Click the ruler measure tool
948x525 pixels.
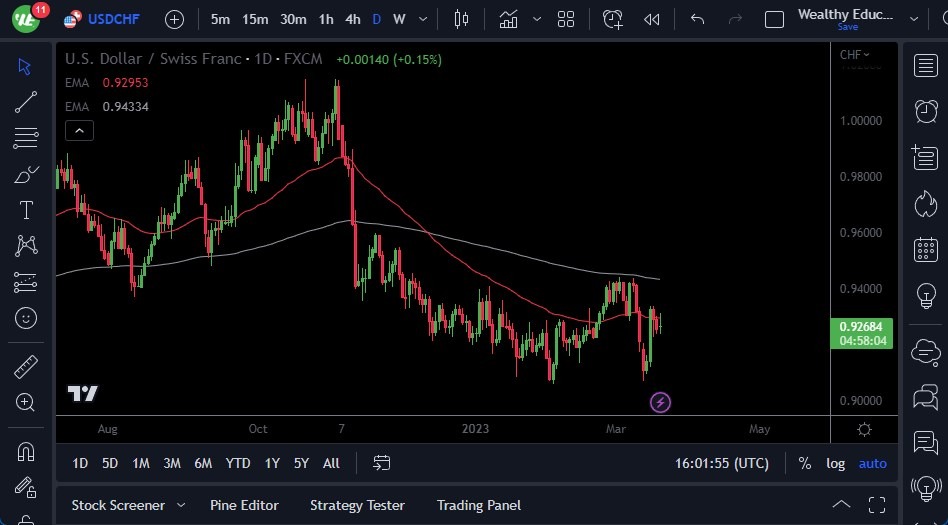26,367
